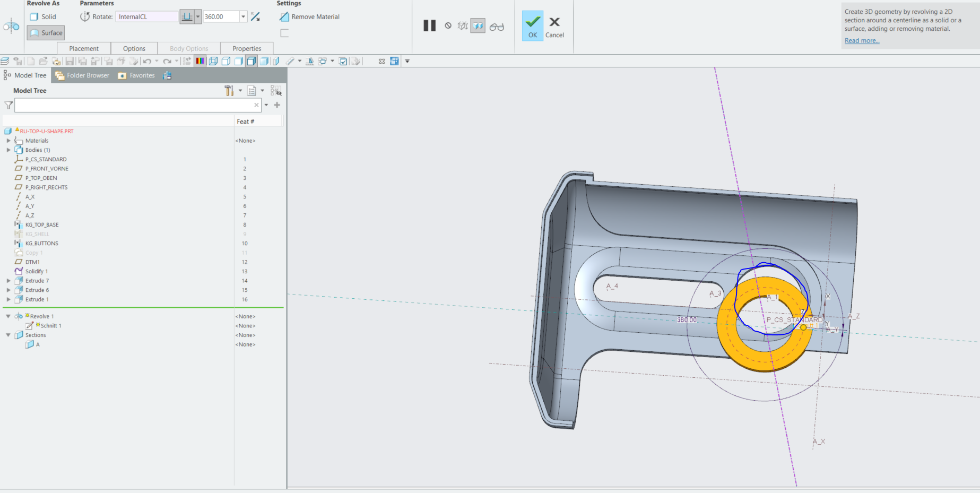The width and height of the screenshot is (980, 493).
Task: Click the Save icon in the toolbar
Action: 69,61
